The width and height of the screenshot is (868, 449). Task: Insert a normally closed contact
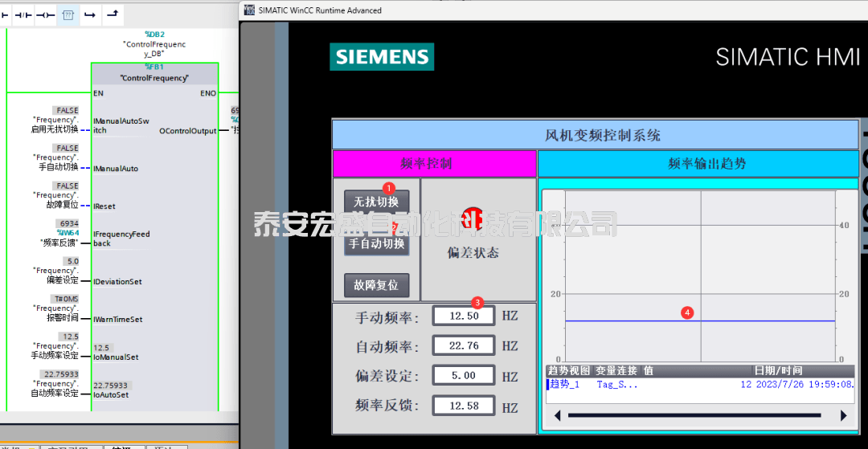coord(23,14)
